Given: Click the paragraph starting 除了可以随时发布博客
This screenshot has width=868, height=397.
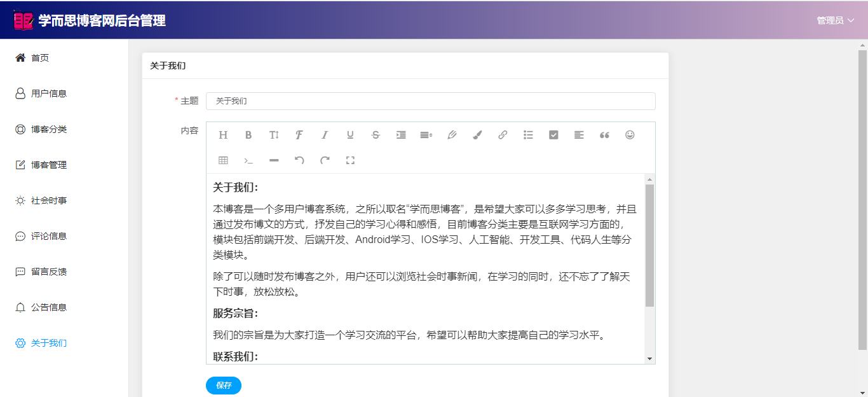Looking at the screenshot, I should click(x=423, y=284).
